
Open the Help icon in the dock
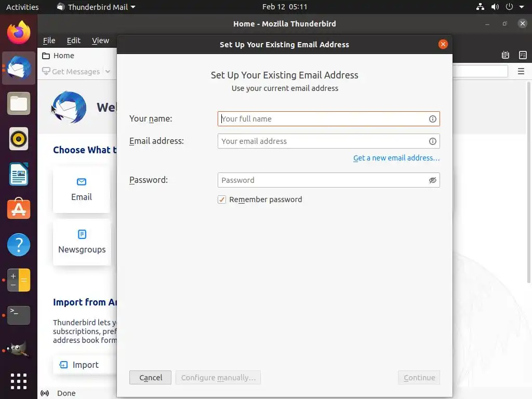(x=19, y=245)
